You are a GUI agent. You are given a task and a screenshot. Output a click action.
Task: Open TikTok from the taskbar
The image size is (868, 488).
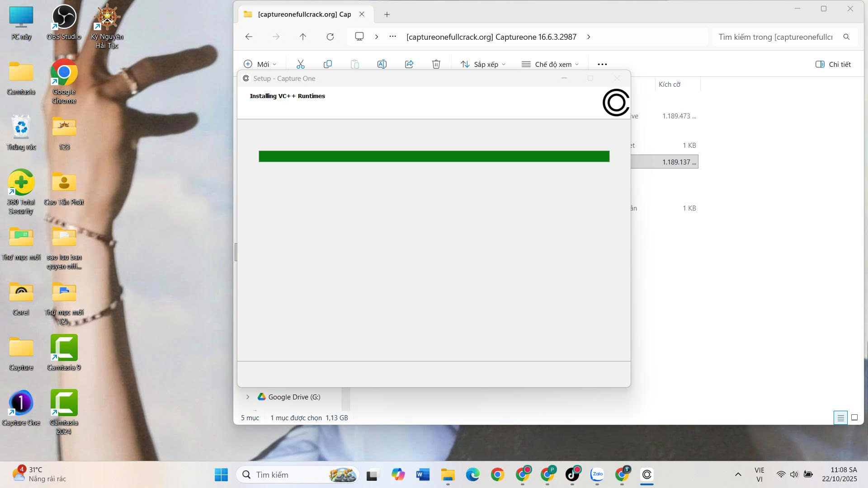(572, 474)
